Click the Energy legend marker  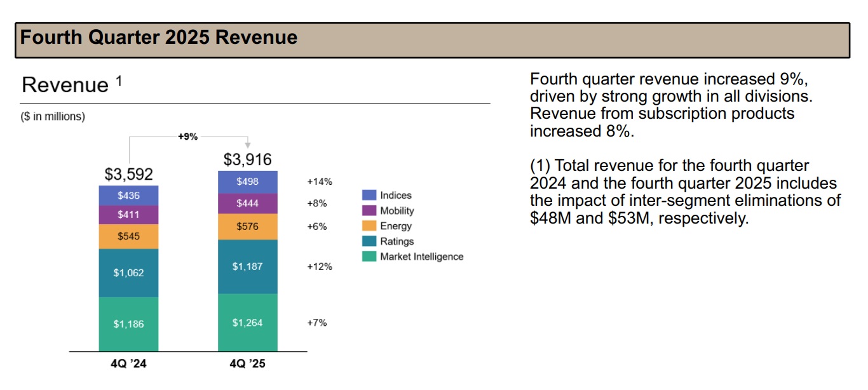(370, 226)
